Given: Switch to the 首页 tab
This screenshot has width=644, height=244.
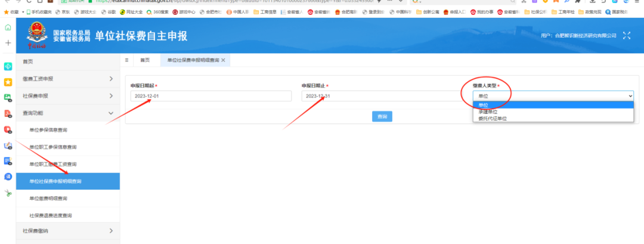Looking at the screenshot, I should 145,60.
